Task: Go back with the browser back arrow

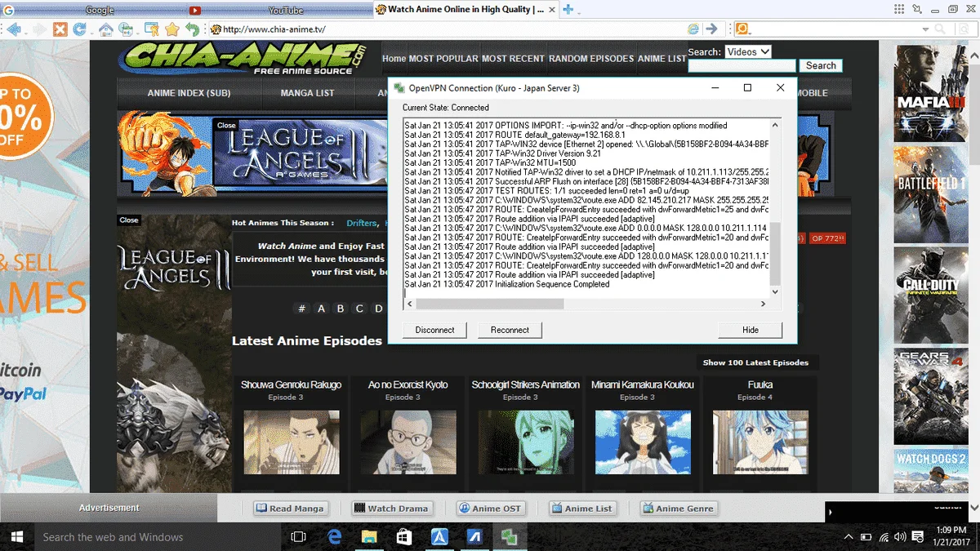Action: [13, 29]
